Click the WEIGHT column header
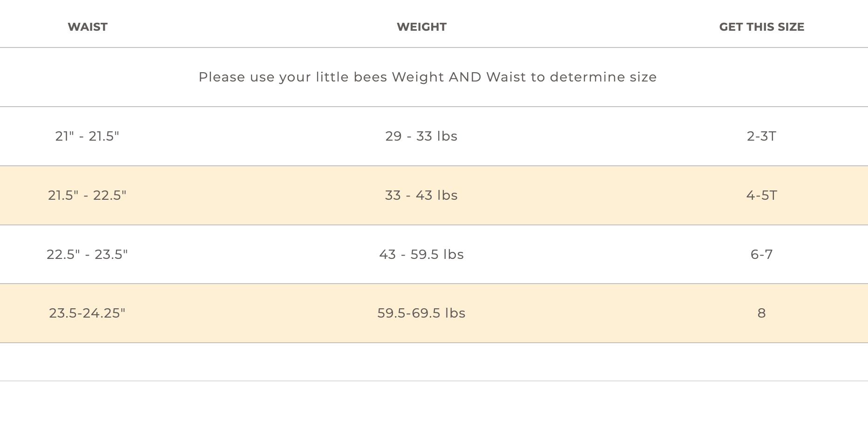Viewport: 868px width, 434px height. [x=421, y=27]
